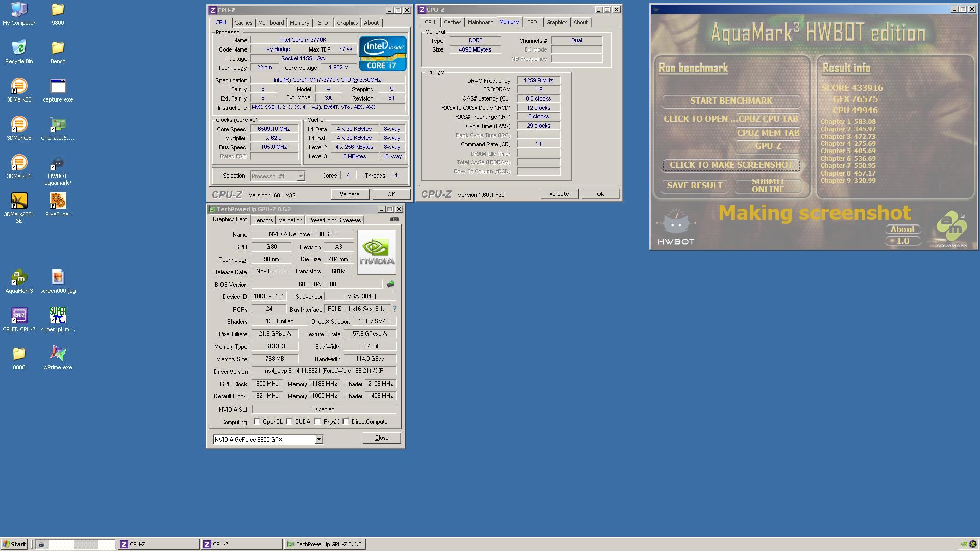The image size is (980, 551).
Task: Launch capture.exe desktop icon
Action: pyautogui.click(x=58, y=90)
